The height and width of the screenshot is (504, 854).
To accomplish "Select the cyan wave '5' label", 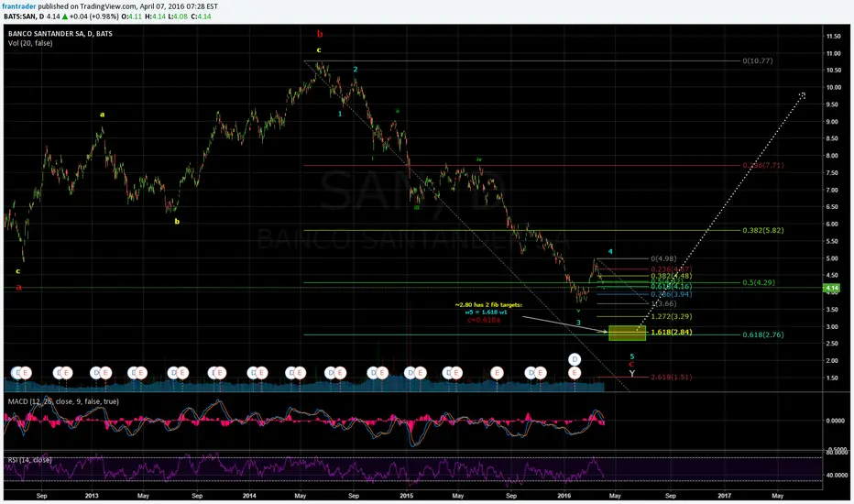I will pyautogui.click(x=631, y=356).
